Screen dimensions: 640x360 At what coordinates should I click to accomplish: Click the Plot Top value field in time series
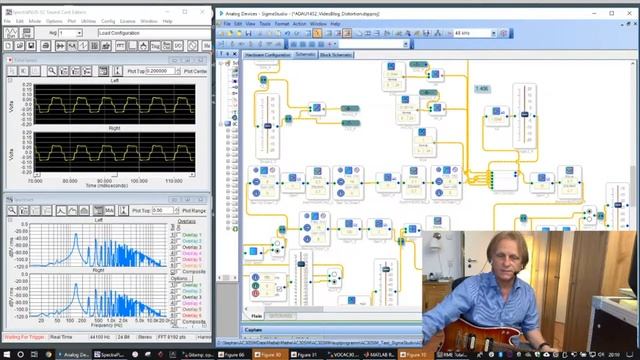160,71
